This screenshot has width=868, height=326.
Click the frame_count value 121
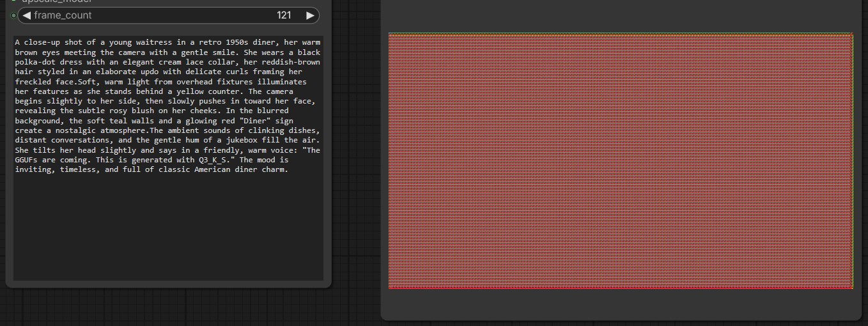(x=284, y=15)
